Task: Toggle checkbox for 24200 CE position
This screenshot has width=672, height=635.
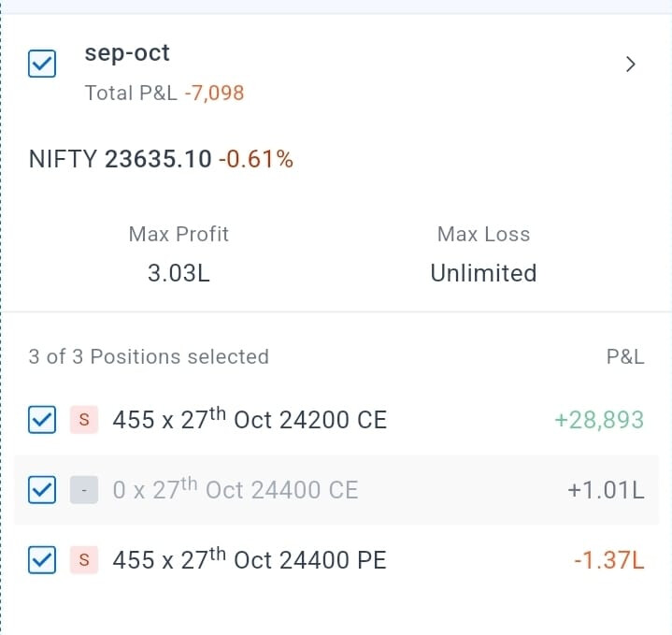Action: (42, 419)
